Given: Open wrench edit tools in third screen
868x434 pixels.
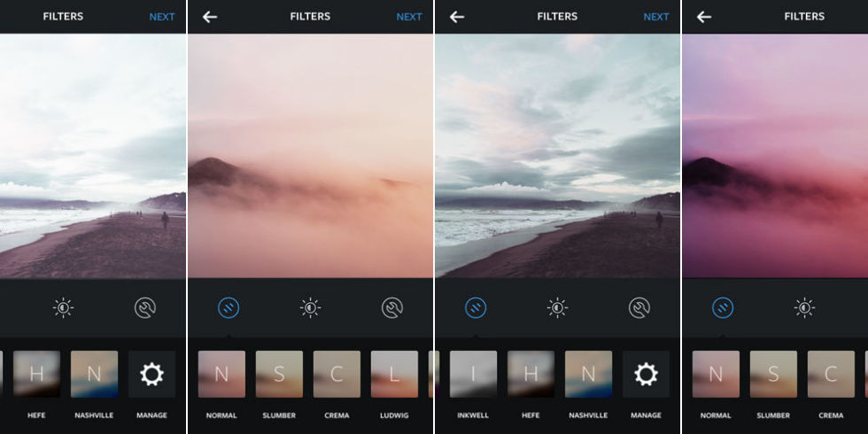Looking at the screenshot, I should point(639,308).
